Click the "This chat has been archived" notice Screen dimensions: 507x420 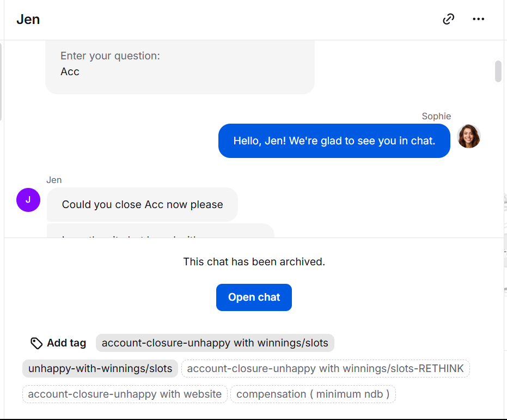click(x=254, y=262)
